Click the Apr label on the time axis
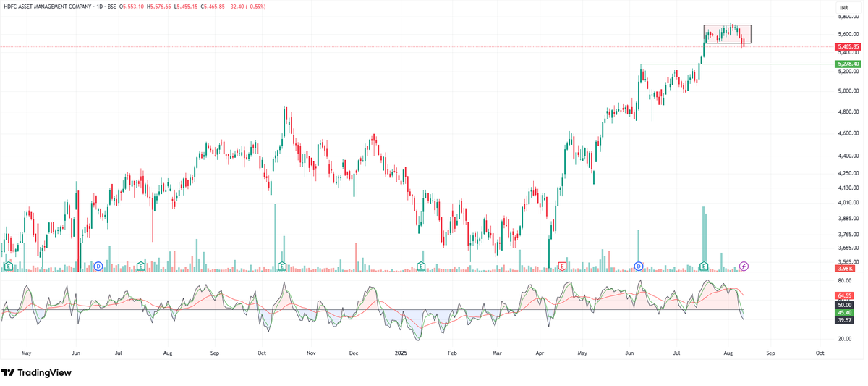Viewport: 868px width, 386px height. pos(540,353)
